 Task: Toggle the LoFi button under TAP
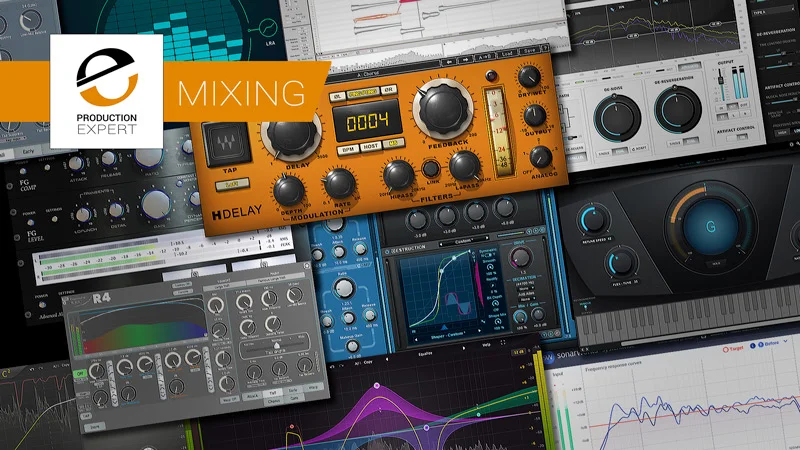click(x=232, y=184)
